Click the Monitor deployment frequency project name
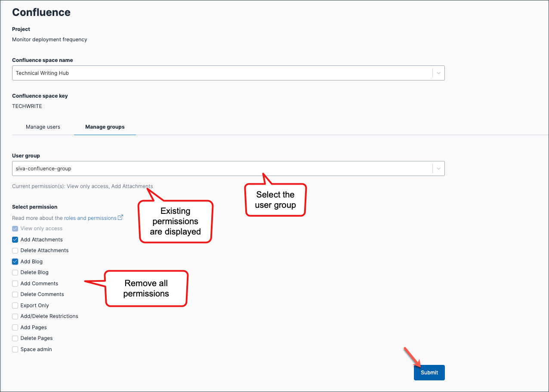549x392 pixels. (49, 40)
